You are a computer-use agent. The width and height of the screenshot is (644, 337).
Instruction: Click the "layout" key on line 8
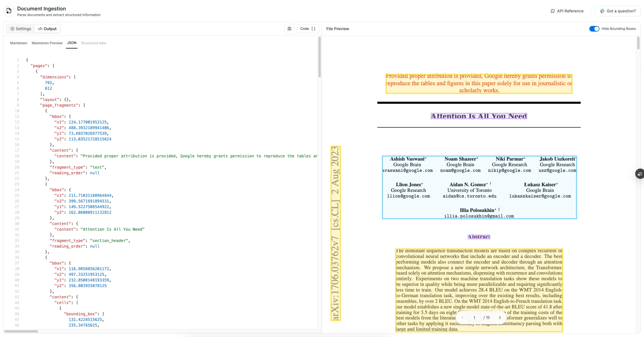[50, 100]
